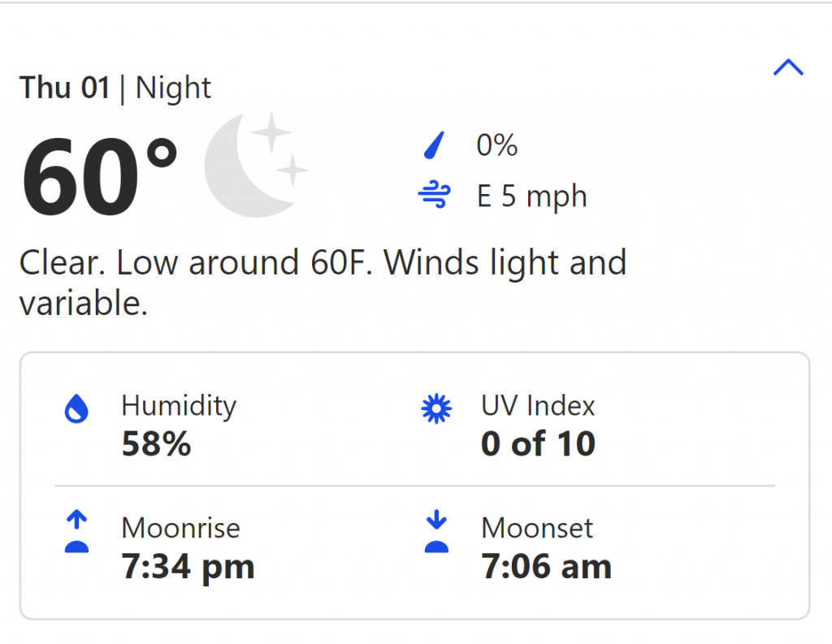Viewport: 832px width, 644px height.
Task: Click the Moonrise label
Action: (x=181, y=529)
